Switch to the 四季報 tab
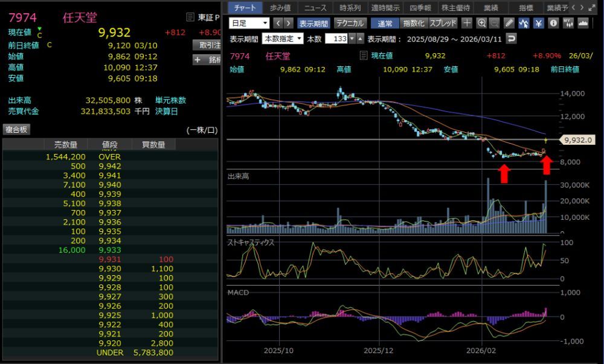604x364 pixels. click(x=420, y=8)
